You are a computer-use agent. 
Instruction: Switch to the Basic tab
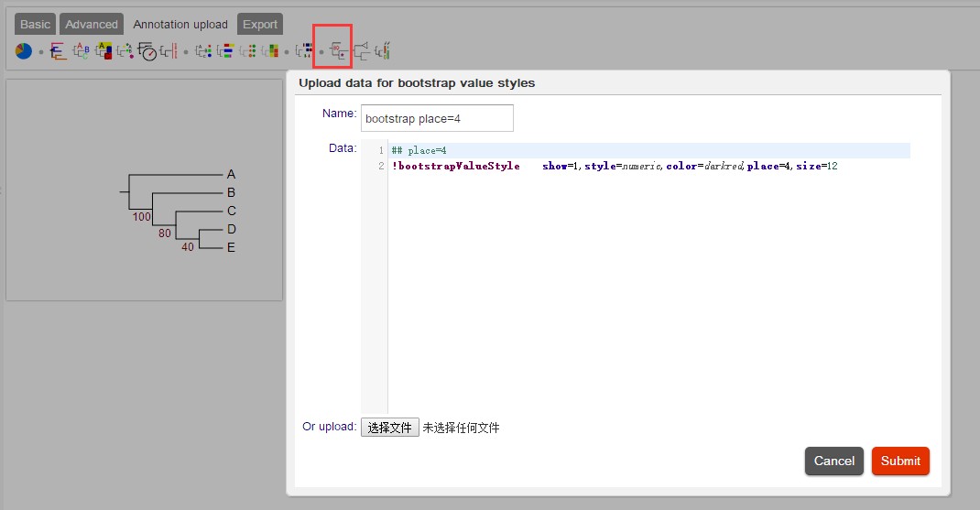(35, 24)
